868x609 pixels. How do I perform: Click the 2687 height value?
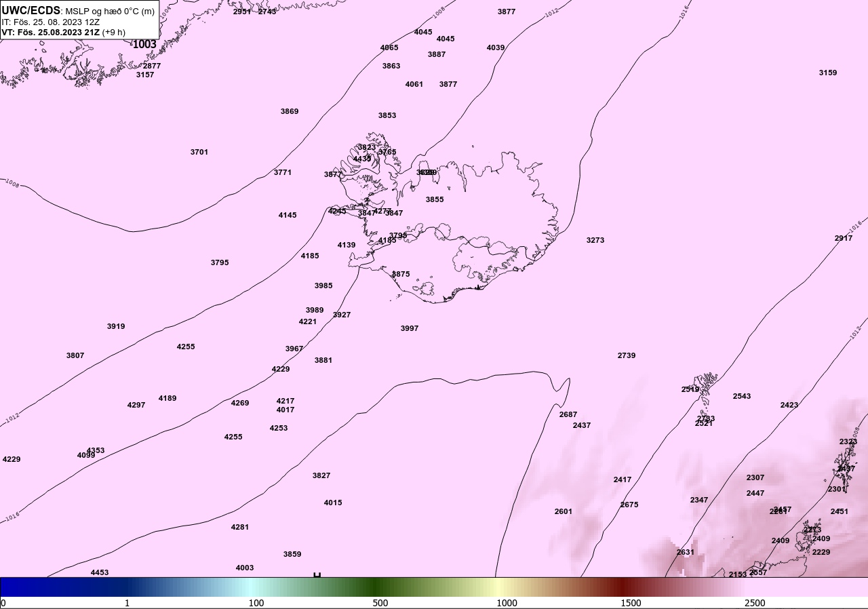point(568,414)
